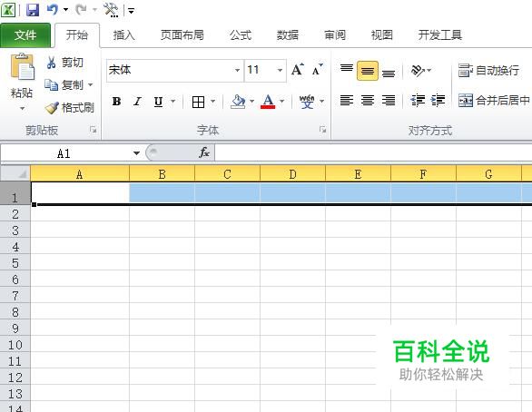The width and height of the screenshot is (532, 412).
Task: Toggle Underline formatting
Action: point(158,102)
